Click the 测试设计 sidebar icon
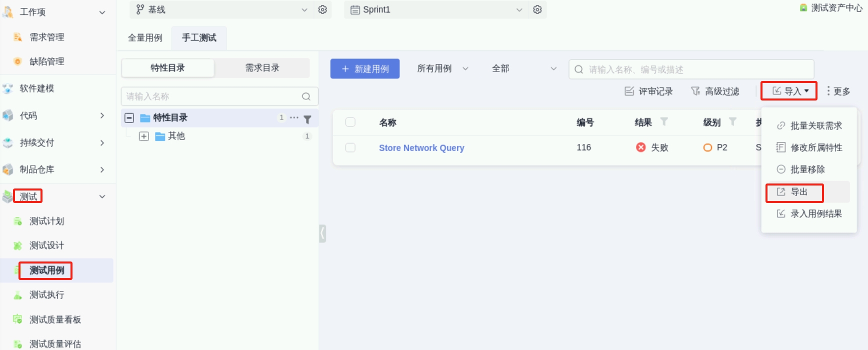 17,245
